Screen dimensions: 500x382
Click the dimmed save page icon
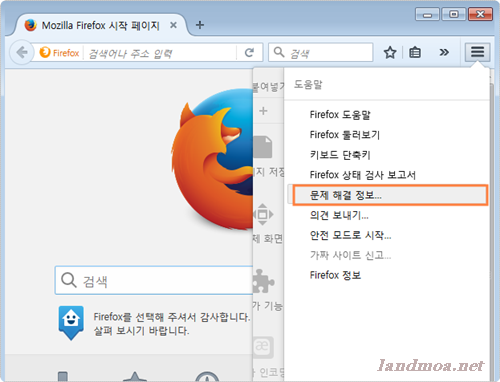coord(263,147)
